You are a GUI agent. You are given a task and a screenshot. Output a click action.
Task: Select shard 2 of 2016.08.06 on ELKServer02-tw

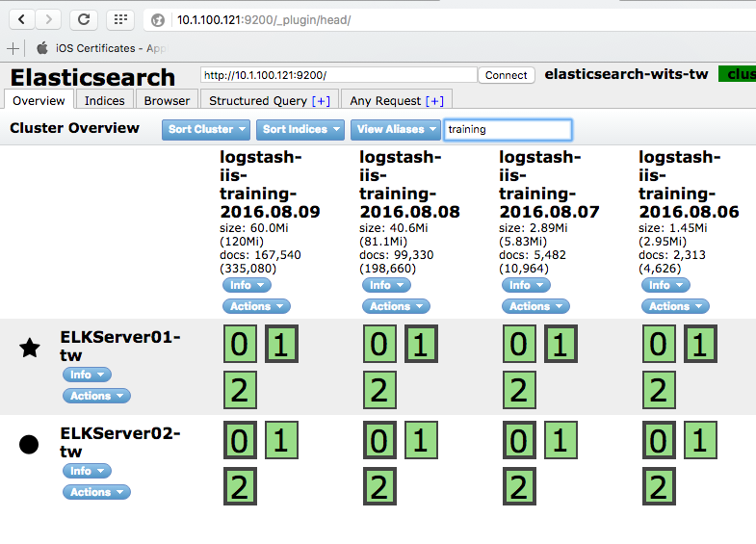pyautogui.click(x=659, y=486)
